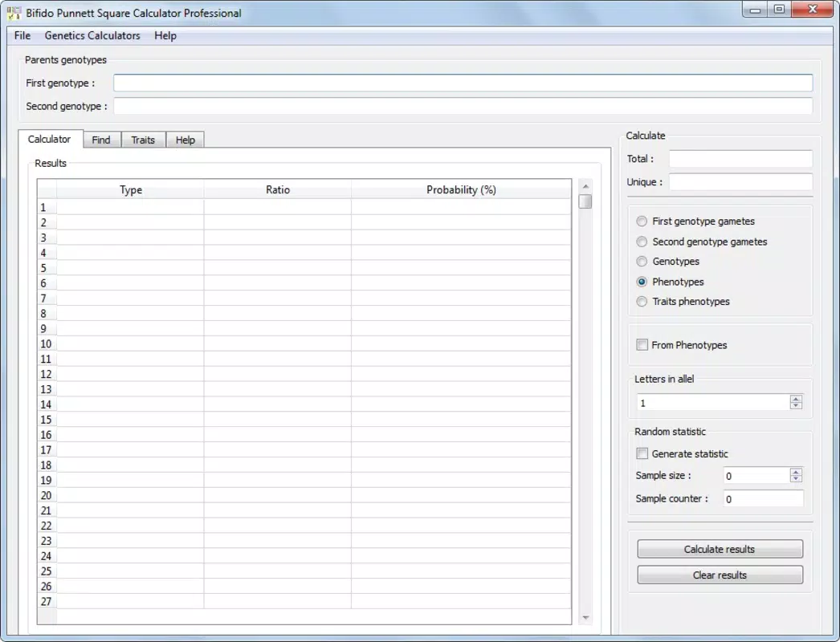Switch to the Calculator tab
This screenshot has height=642, width=840.
coord(50,139)
